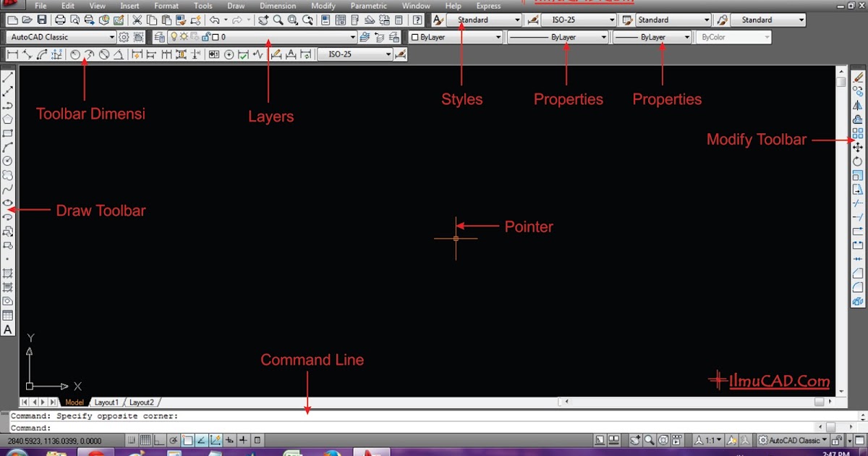Screen dimensions: 868x456
Task: Select the Multiline Text tool
Action: (8, 329)
